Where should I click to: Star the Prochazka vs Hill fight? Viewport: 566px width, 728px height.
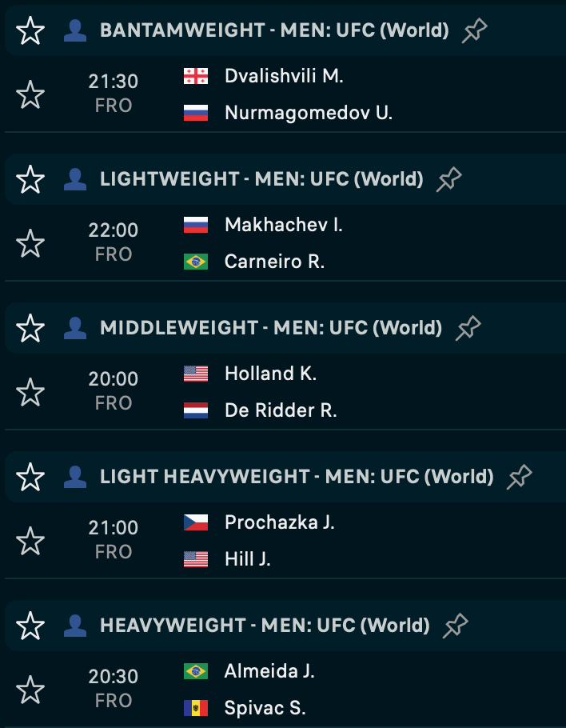30,541
